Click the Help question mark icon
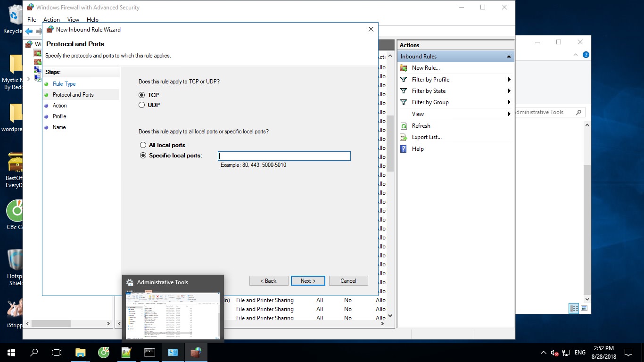This screenshot has height=362, width=644. [404, 149]
